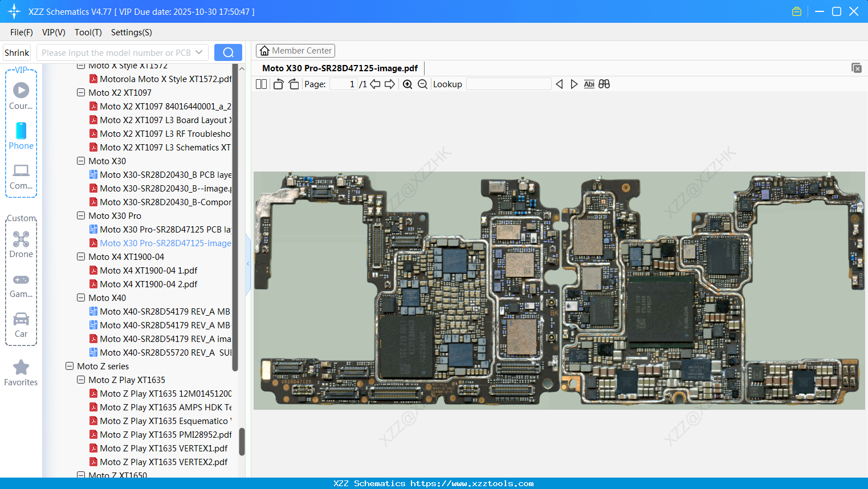Collapse the Moto Z series tree node
The image size is (868, 489).
pyautogui.click(x=70, y=366)
